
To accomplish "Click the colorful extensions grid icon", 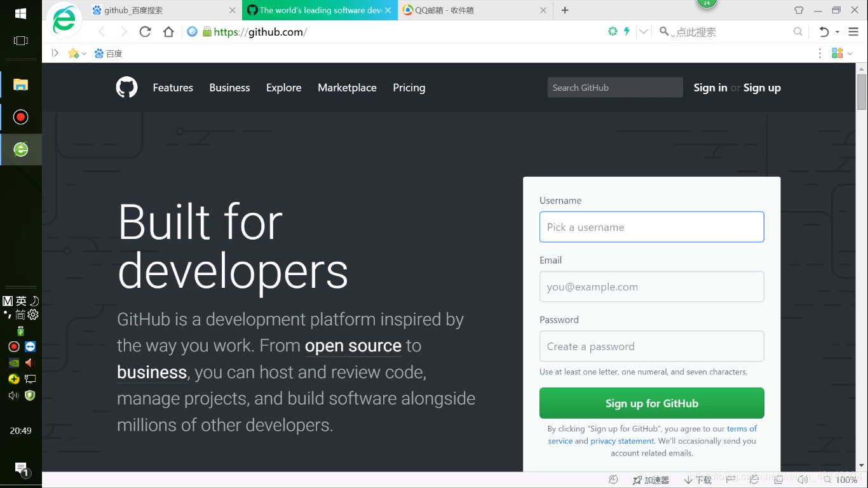I will click(x=837, y=53).
